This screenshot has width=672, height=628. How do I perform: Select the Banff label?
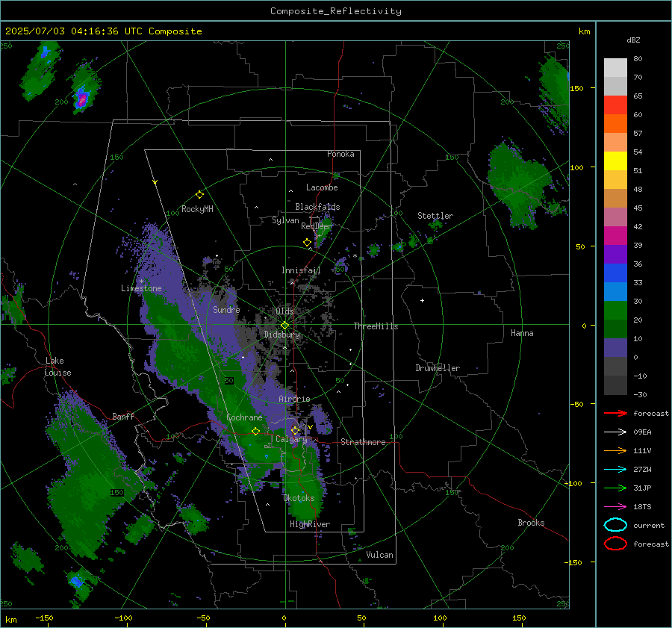(x=123, y=416)
